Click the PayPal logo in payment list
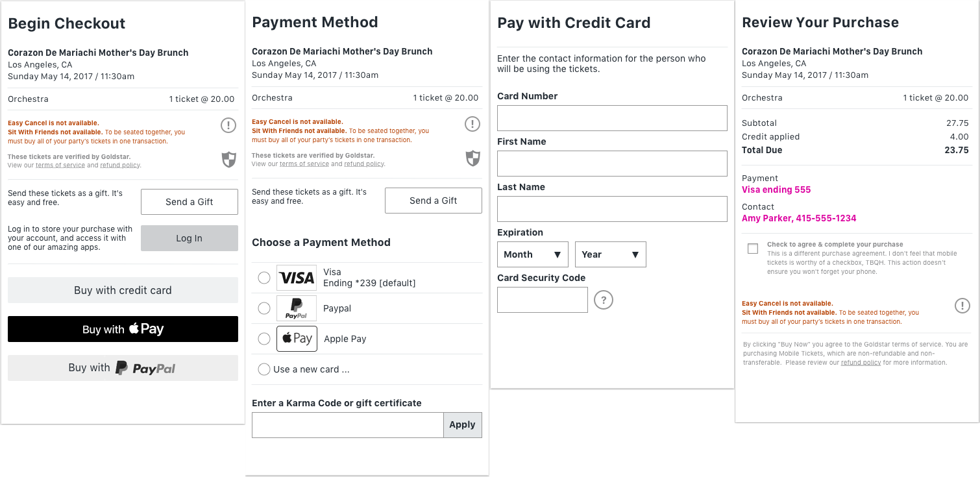980x477 pixels. tap(297, 308)
